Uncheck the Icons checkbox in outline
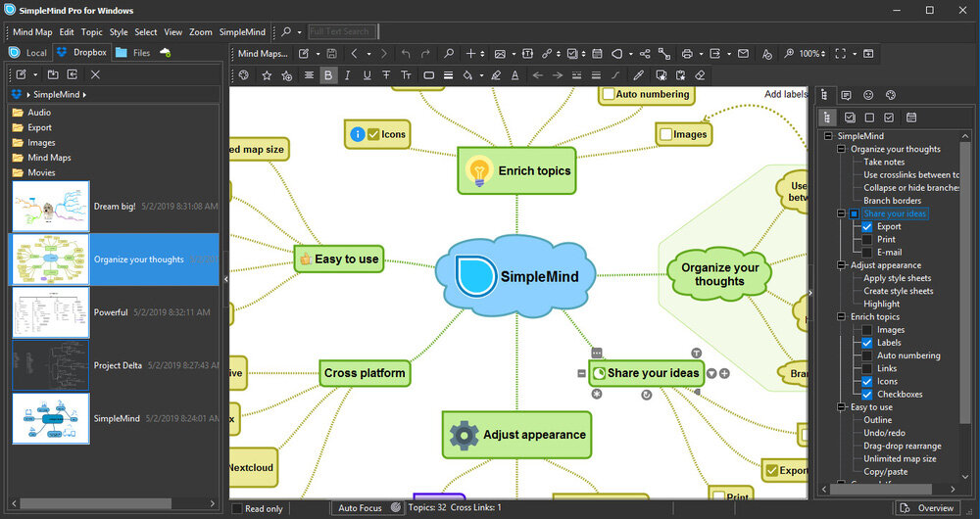The image size is (980, 519). (x=867, y=382)
